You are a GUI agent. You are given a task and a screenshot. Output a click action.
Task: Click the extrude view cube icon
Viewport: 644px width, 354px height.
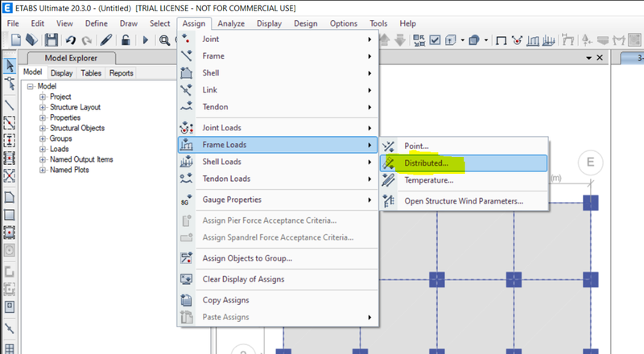[x=451, y=40]
